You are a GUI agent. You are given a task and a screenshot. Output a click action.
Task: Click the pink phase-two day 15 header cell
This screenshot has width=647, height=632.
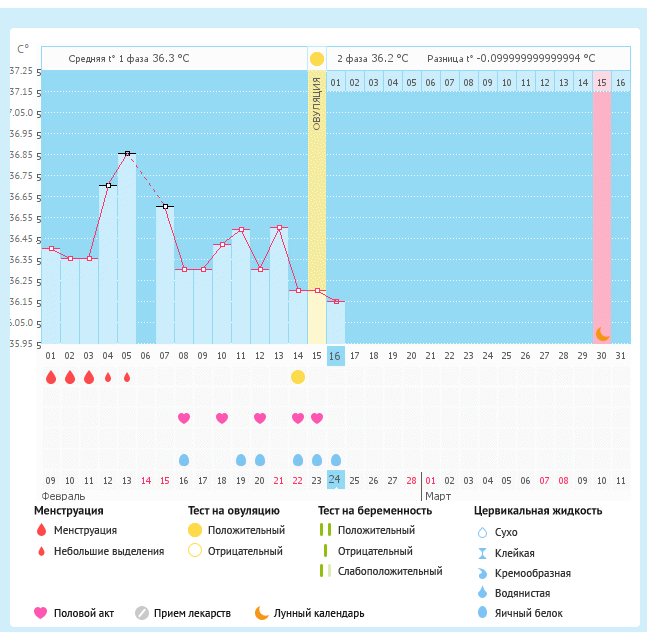tap(602, 82)
